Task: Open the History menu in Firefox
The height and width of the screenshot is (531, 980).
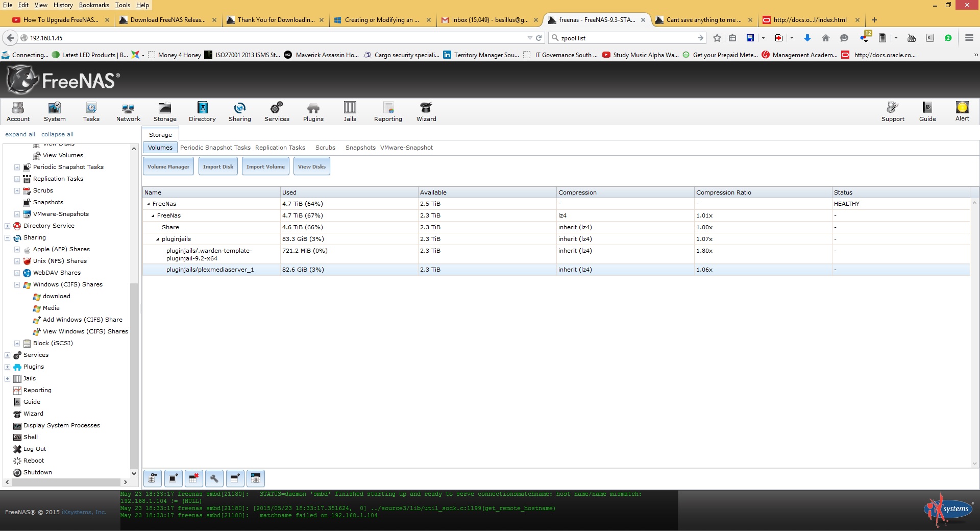Action: click(x=63, y=5)
